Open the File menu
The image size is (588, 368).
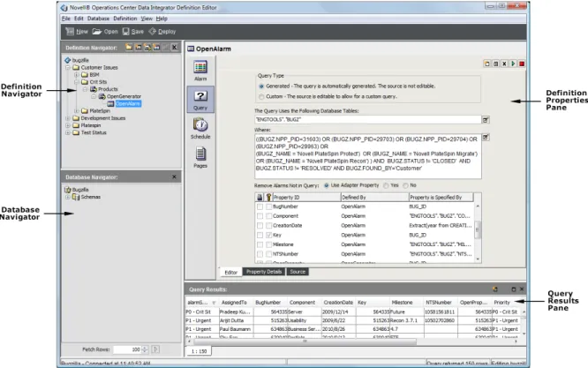click(66, 19)
